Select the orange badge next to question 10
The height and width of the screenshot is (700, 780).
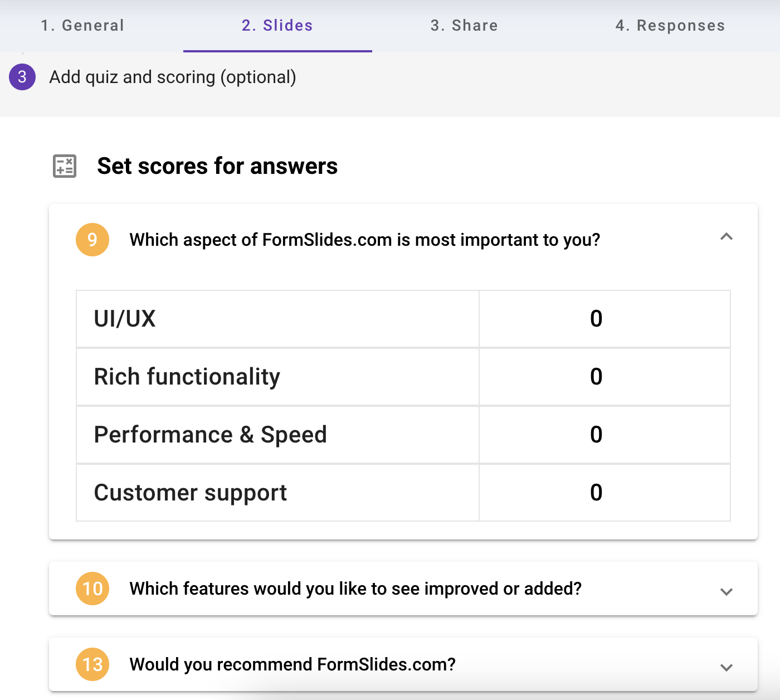[x=92, y=589]
